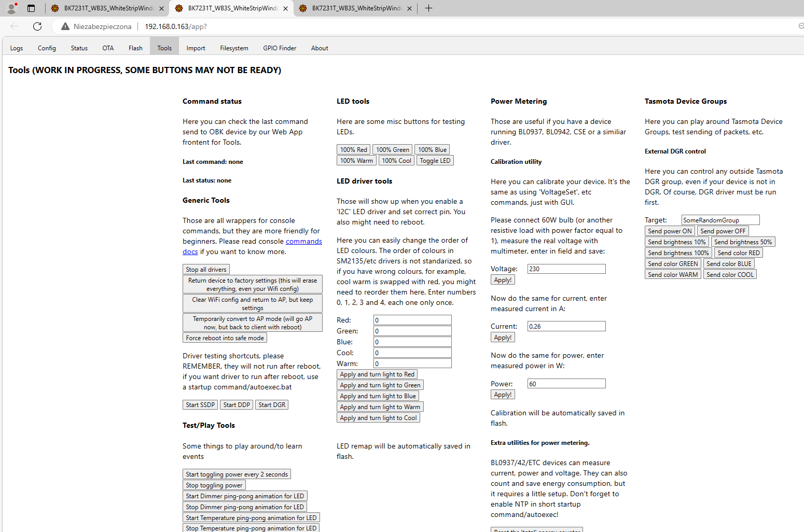Click Apply and turn light to Red
Screen dimensions: 804x532
click(x=377, y=374)
